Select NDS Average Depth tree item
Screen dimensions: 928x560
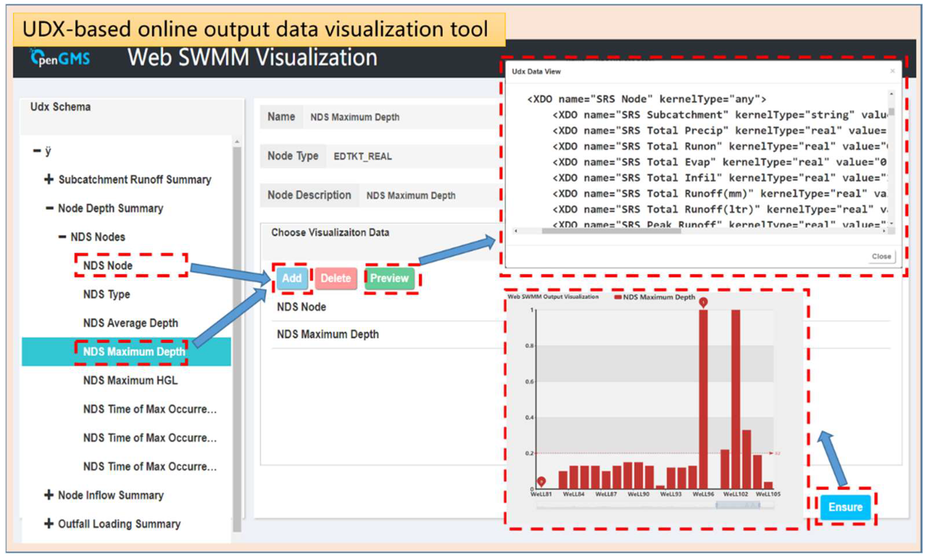point(130,323)
